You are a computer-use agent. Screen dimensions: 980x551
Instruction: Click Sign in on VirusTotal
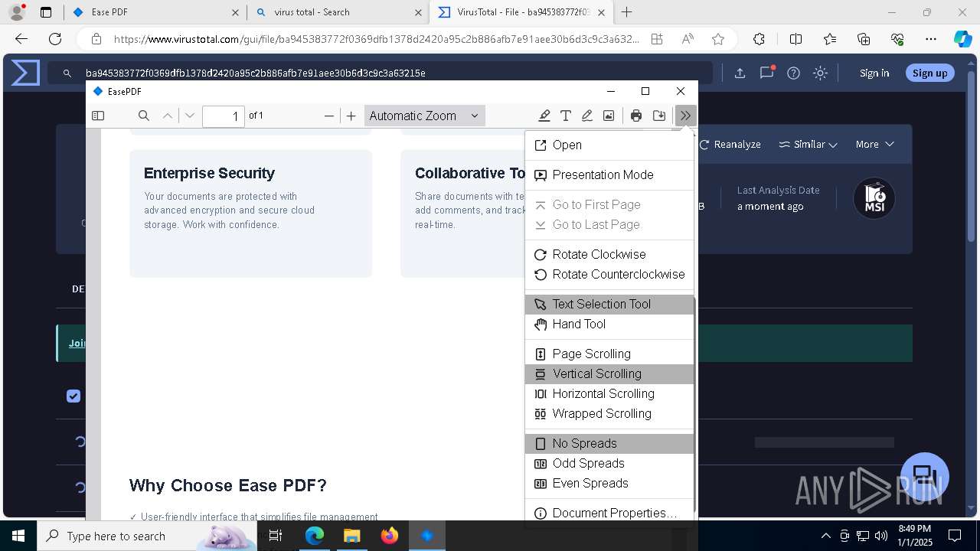tap(874, 73)
